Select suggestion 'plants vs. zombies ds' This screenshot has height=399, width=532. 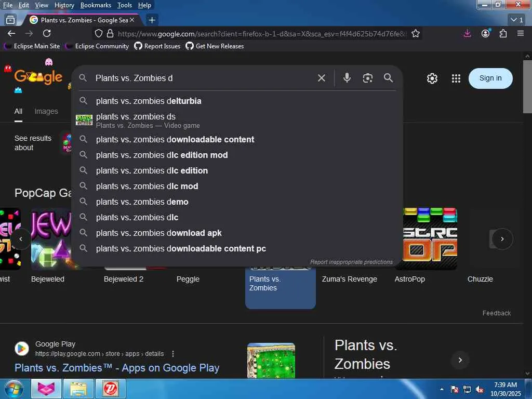[237, 120]
